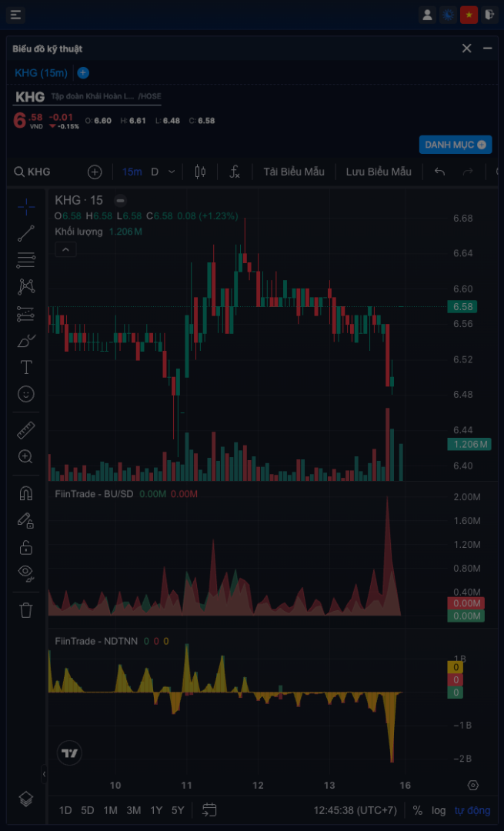Select the trend line tool

click(x=26, y=233)
